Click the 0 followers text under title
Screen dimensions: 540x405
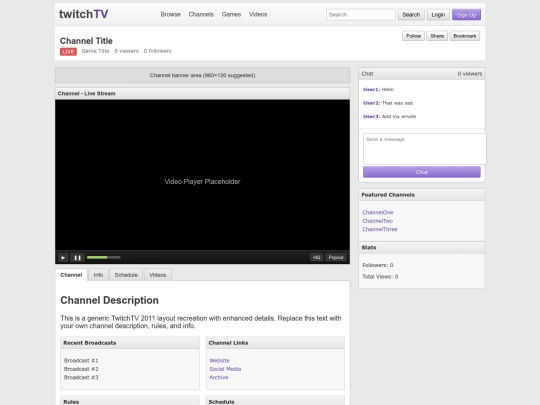(157, 51)
